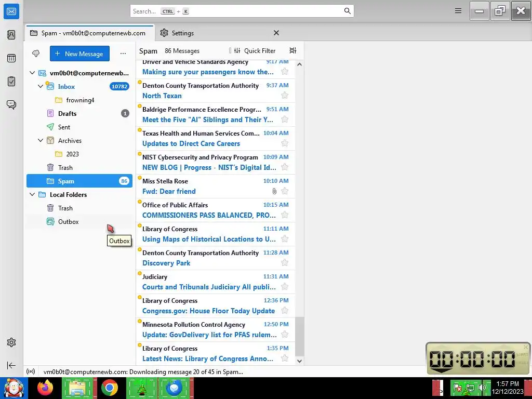The width and height of the screenshot is (532, 399).
Task: Select the Outbox folder
Action: (x=79, y=221)
